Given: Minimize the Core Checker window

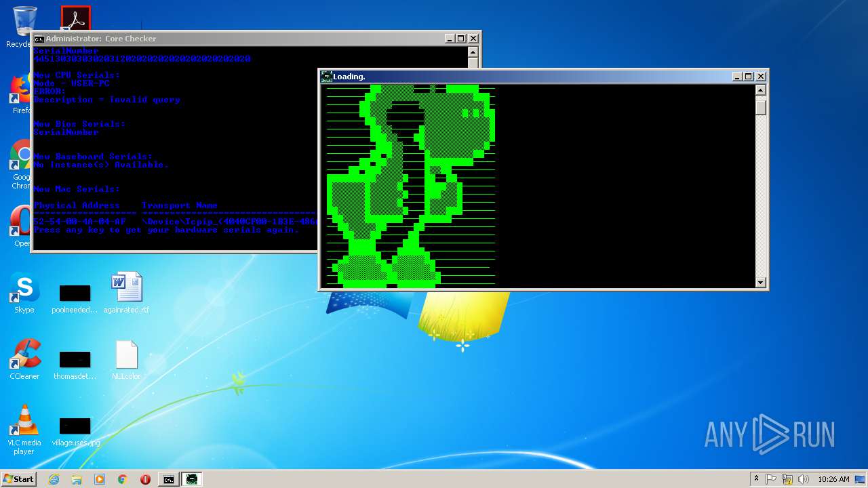Looking at the screenshot, I should (450, 39).
